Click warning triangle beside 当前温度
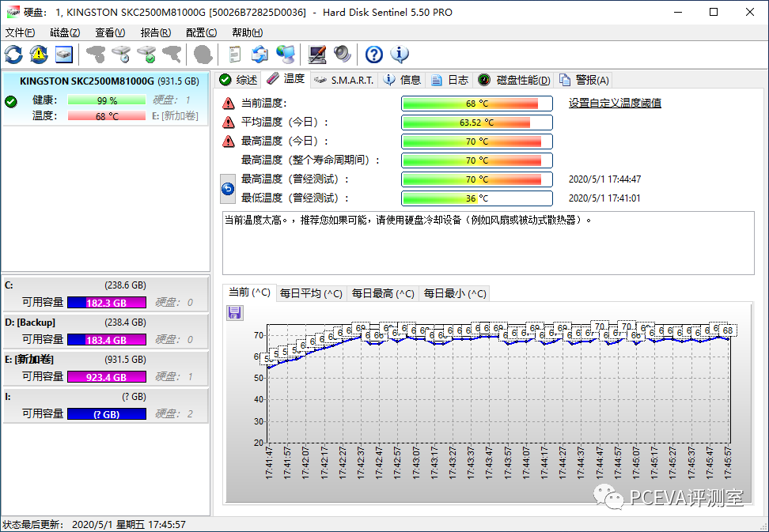The height and width of the screenshot is (532, 769). pyautogui.click(x=228, y=104)
